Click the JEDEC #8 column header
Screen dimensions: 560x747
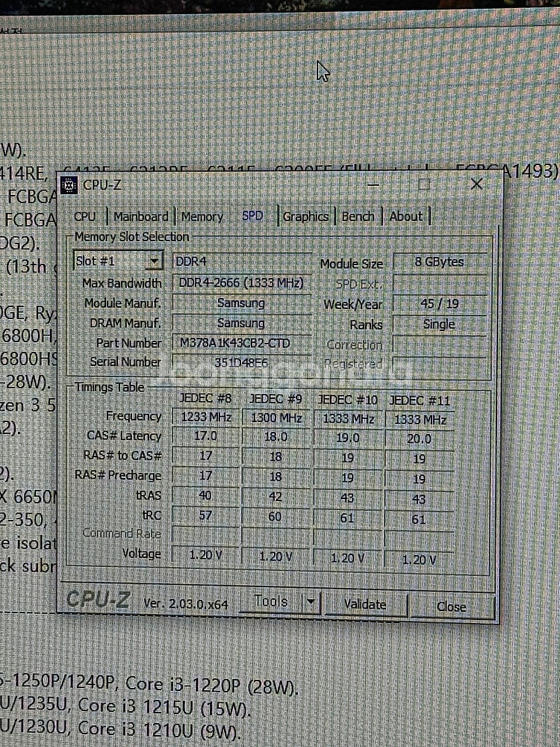click(207, 398)
